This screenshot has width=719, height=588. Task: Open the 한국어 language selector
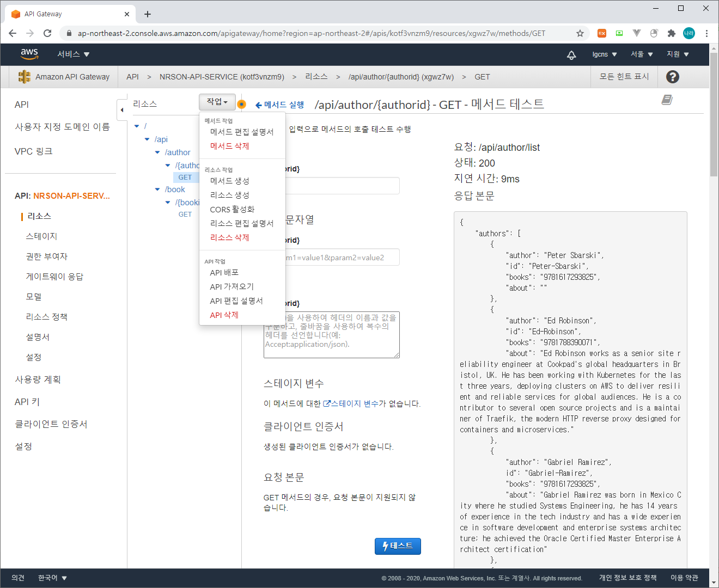tap(52, 578)
